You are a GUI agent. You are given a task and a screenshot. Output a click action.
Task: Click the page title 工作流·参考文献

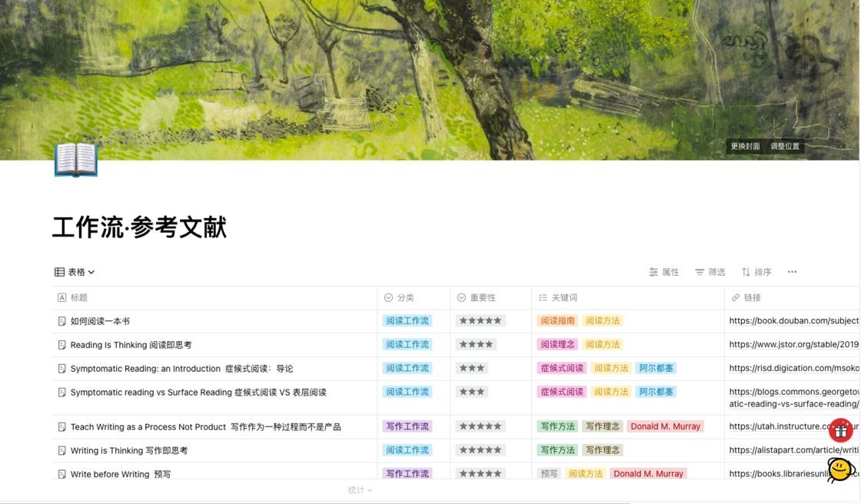pos(139,227)
